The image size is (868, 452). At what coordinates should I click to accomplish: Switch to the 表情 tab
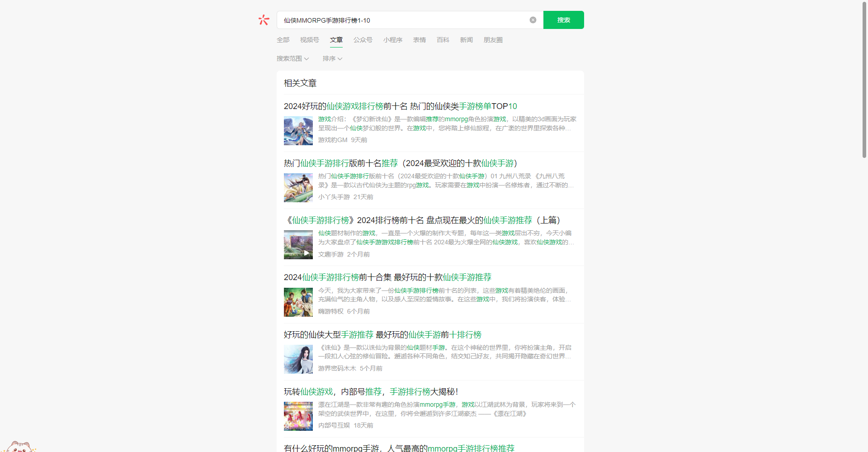click(419, 40)
